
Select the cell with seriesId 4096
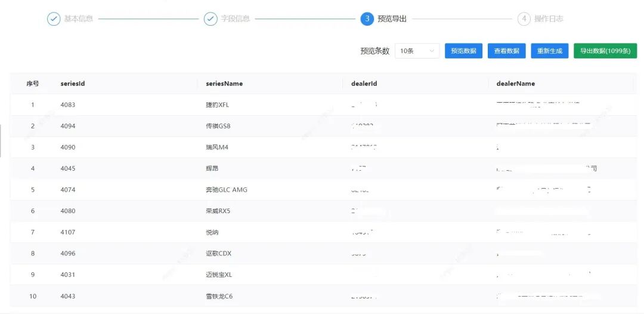68,254
